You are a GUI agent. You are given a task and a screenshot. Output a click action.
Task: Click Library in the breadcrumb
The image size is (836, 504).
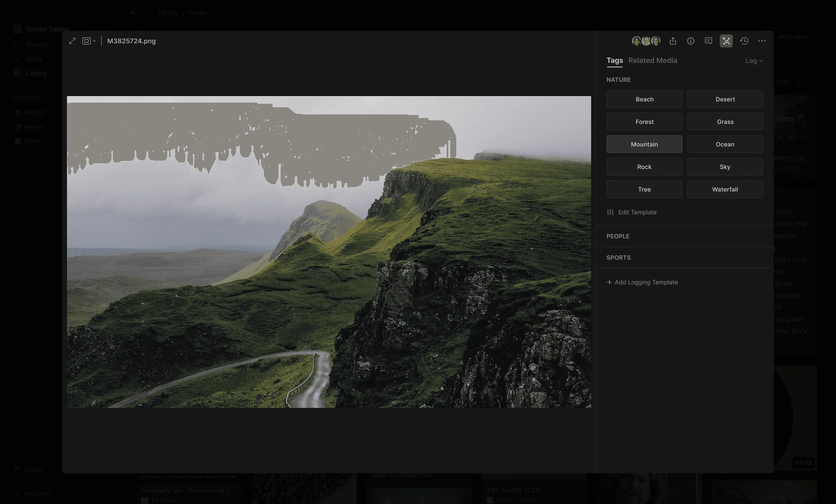[168, 12]
